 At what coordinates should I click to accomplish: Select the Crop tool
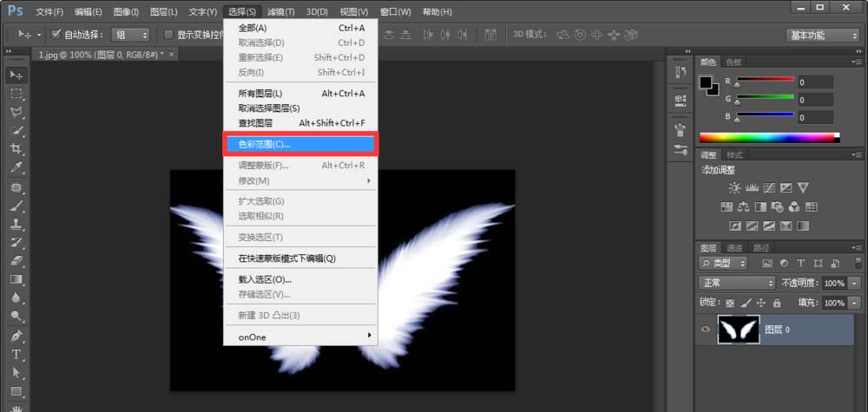click(16, 149)
